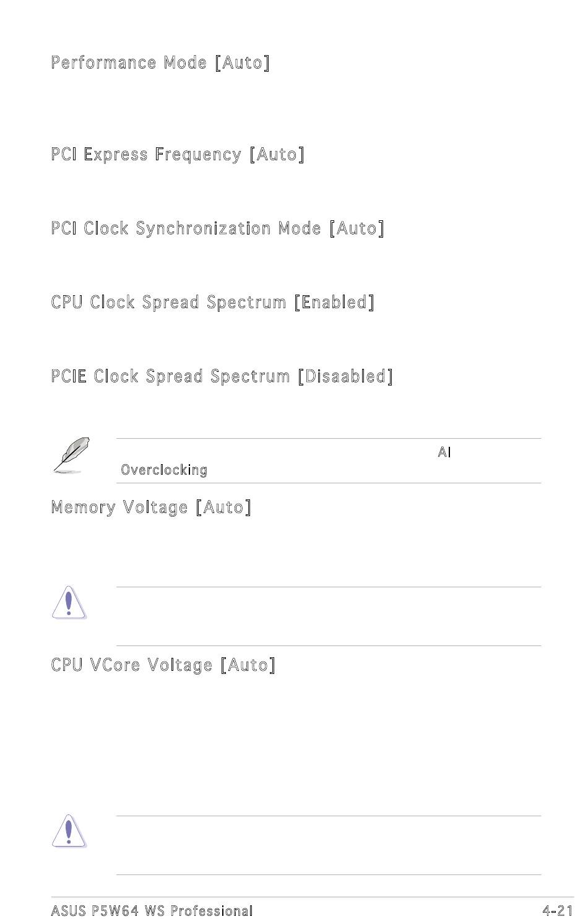Screen dimensions: 588x919
Task: Click the feather note icon
Action: (71, 455)
